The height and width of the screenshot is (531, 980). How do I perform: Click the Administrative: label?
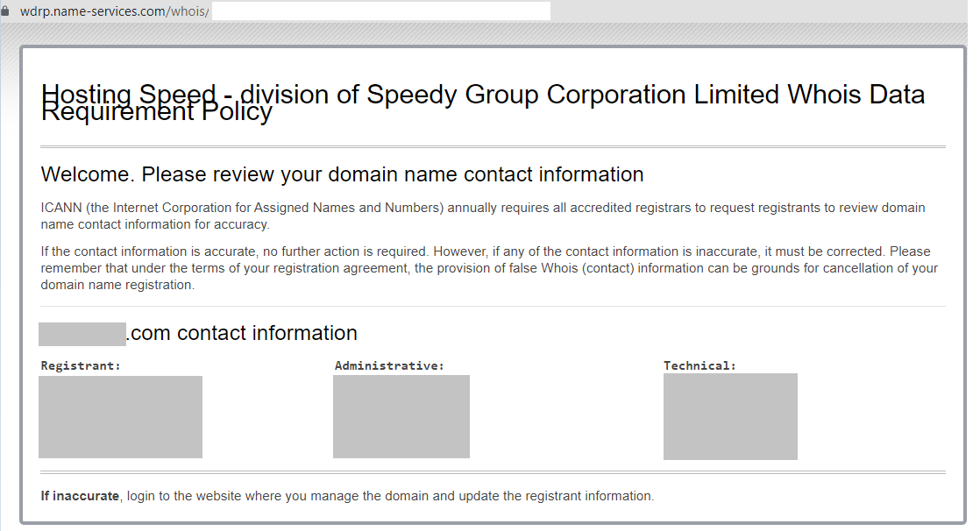(389, 365)
